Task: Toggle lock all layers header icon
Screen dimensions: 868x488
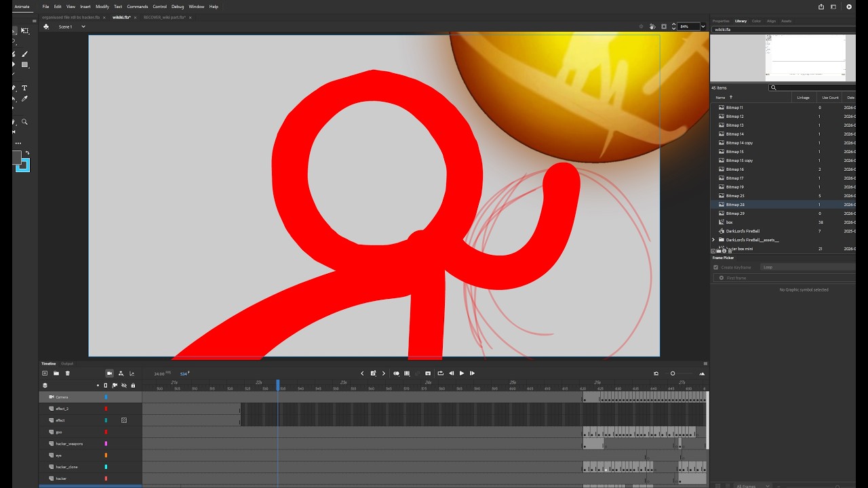Action: (133, 385)
